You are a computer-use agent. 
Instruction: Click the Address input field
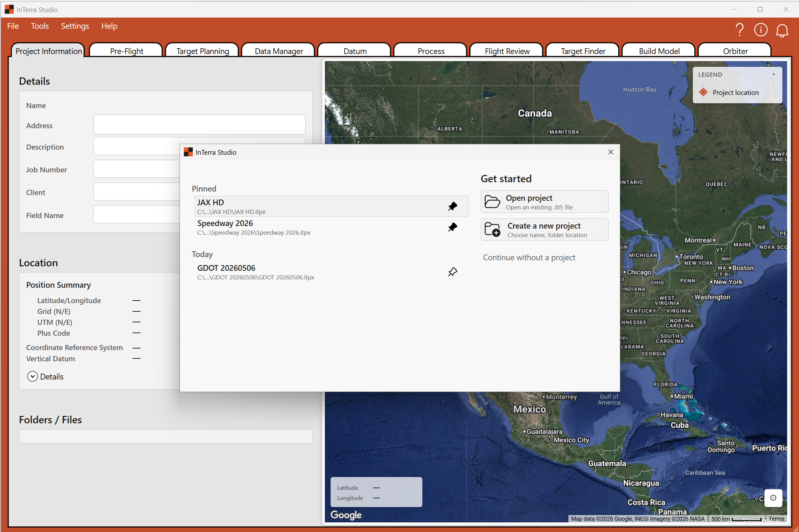point(199,124)
